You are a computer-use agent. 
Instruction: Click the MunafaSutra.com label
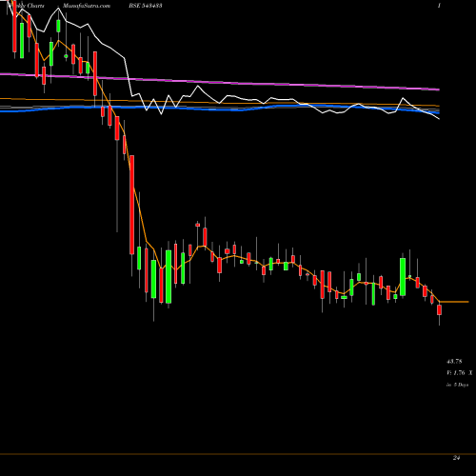point(87,6)
